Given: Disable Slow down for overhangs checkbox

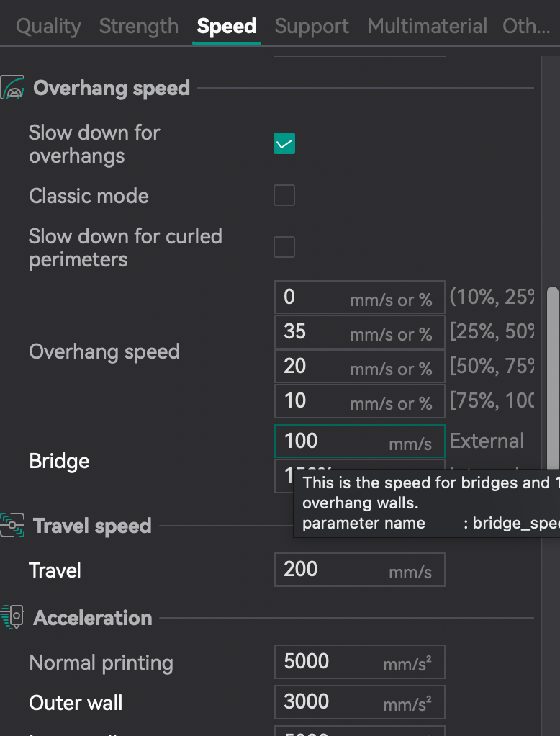Looking at the screenshot, I should pos(284,143).
